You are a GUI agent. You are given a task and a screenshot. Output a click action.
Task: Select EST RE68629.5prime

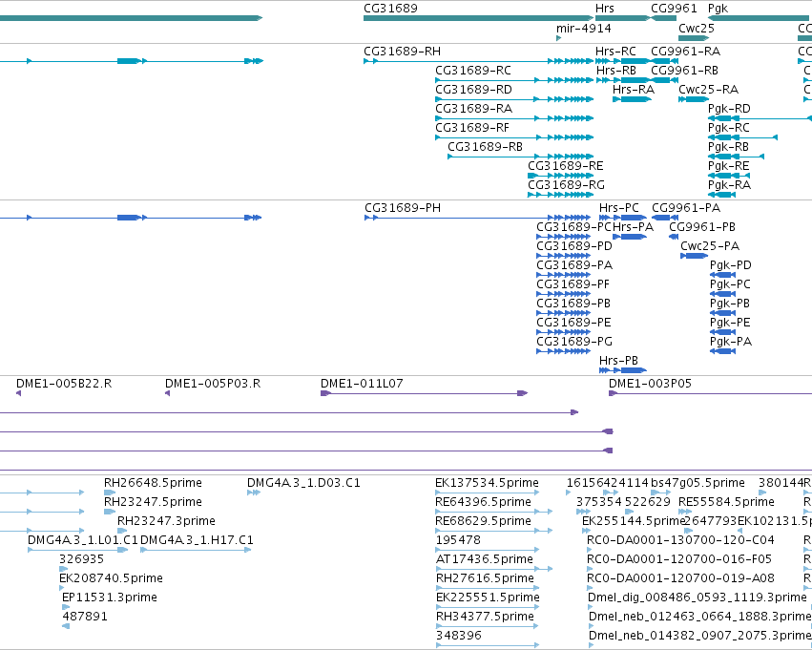494,531
